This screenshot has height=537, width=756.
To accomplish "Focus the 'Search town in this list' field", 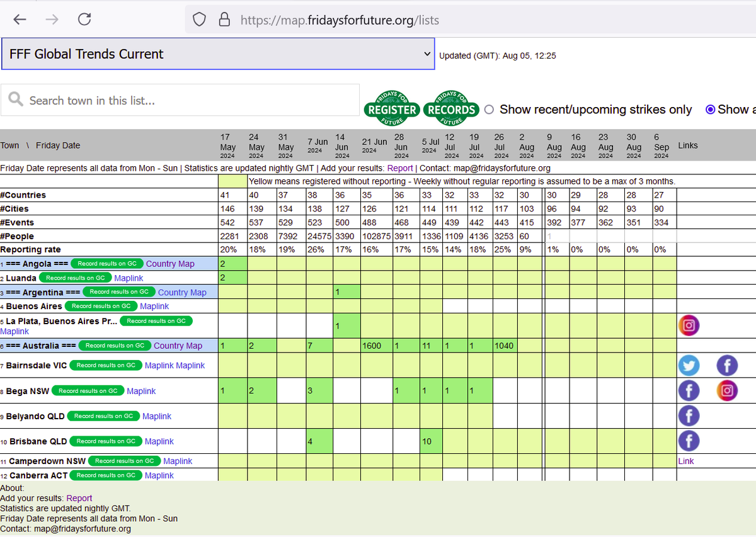I will 180,100.
